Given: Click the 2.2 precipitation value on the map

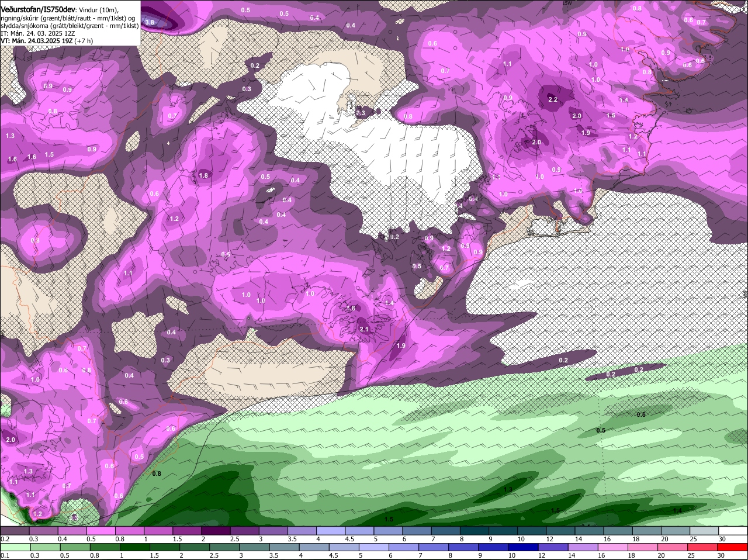Looking at the screenshot, I should [x=553, y=99].
